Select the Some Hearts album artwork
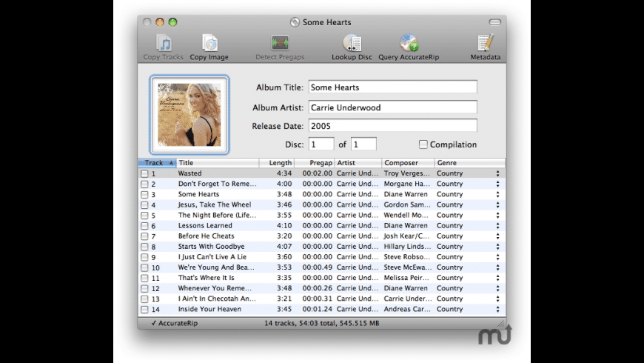Image resolution: width=644 pixels, height=363 pixels. [x=189, y=115]
